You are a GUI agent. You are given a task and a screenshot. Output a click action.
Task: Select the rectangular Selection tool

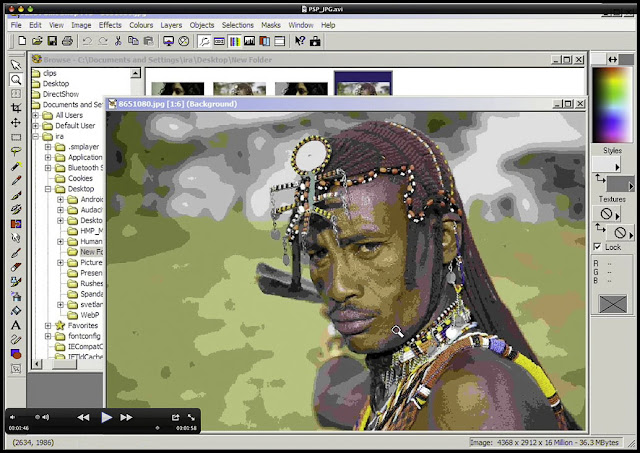16,137
